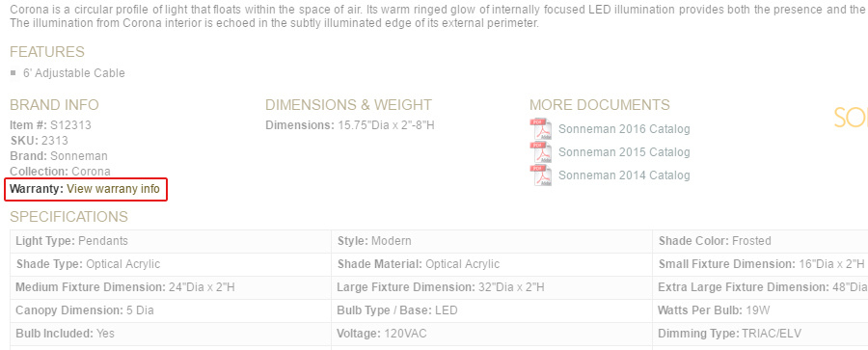868x350 pixels.
Task: Open the Sonneman 2016 Catalog PDF icon
Action: [x=540, y=129]
